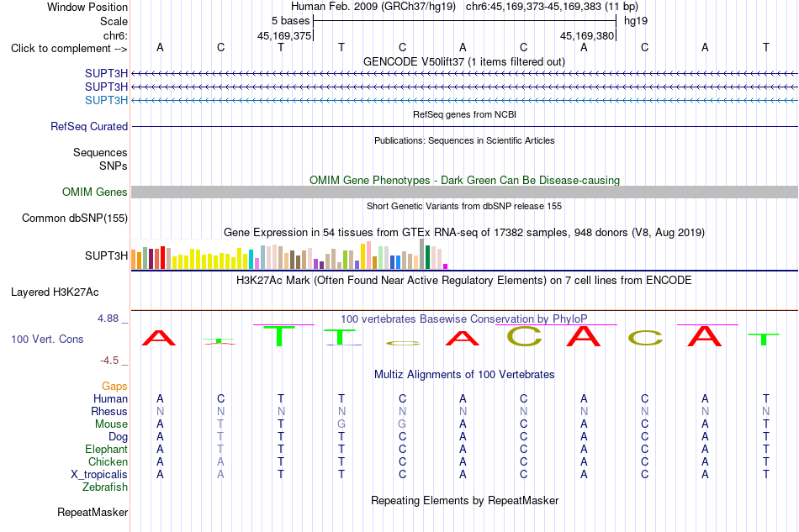
Task: Select the Scale track label
Action: click(x=114, y=21)
